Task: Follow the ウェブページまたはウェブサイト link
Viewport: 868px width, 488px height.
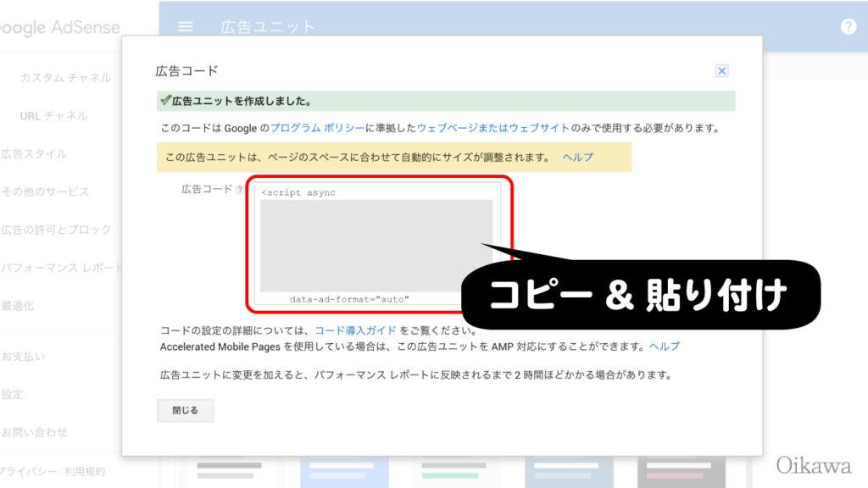Action: pyautogui.click(x=492, y=129)
